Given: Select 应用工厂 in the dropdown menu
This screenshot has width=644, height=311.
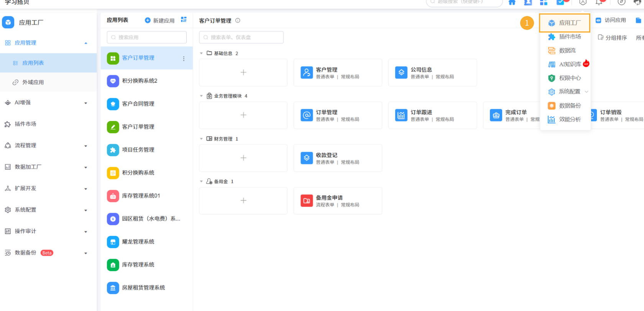Looking at the screenshot, I should pos(565,23).
